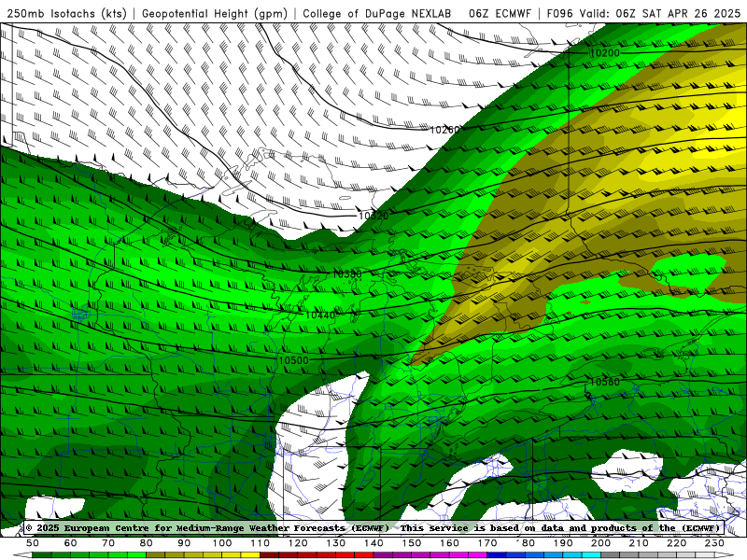Click the '250mb Isotachs (kts)' title text

point(66,14)
